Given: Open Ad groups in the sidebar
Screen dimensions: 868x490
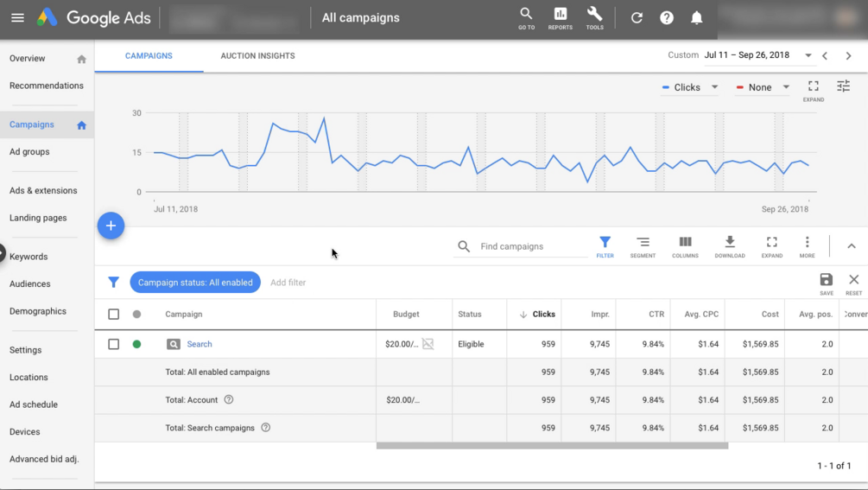Looking at the screenshot, I should click(29, 151).
